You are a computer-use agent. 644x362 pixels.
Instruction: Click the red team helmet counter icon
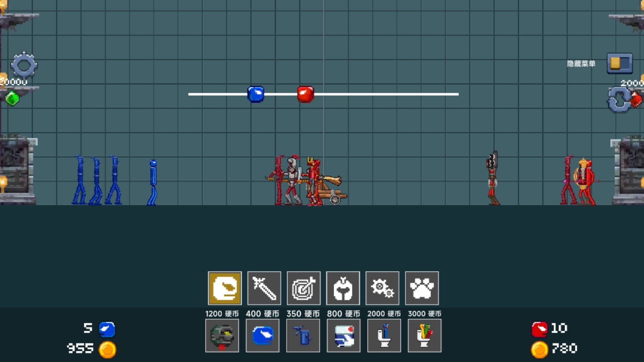pos(539,329)
